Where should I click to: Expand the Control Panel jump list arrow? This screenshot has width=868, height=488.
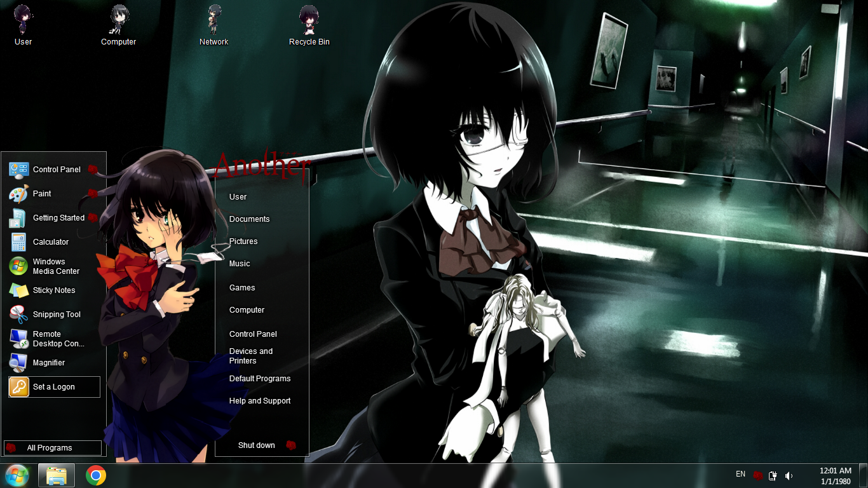click(93, 170)
